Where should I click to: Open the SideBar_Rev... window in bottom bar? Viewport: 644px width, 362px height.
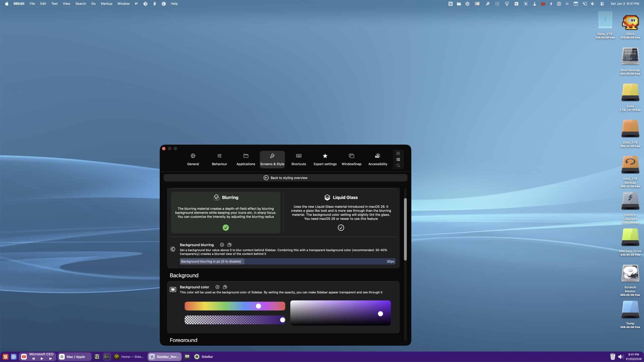click(x=165, y=357)
